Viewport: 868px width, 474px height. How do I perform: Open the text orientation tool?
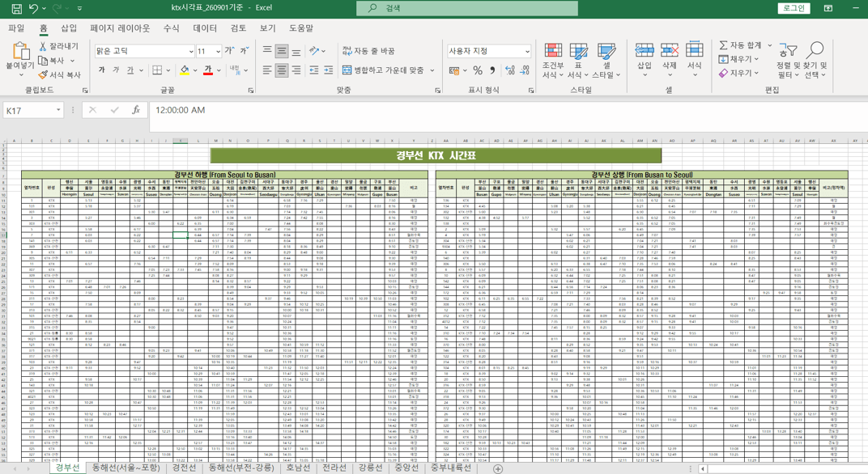(316, 51)
